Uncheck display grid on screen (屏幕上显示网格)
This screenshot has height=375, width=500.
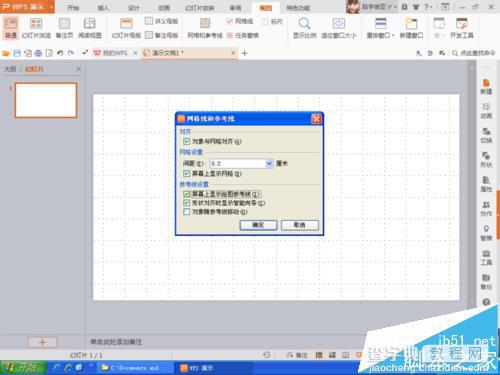click(187, 173)
